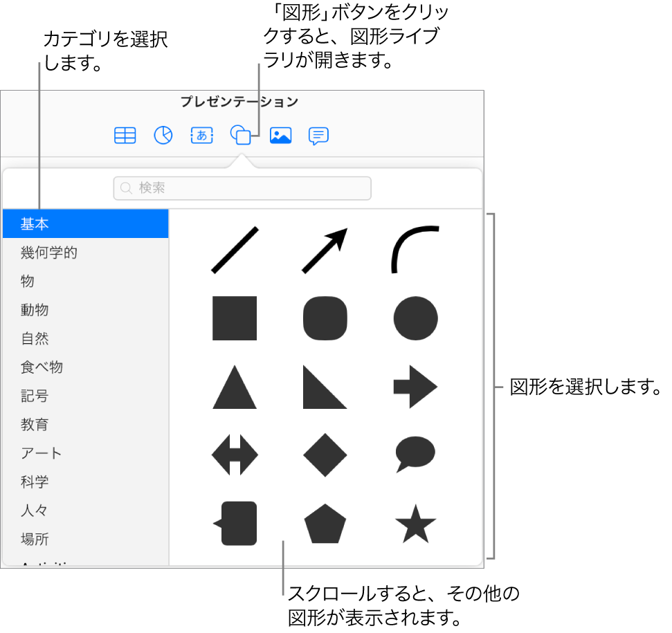Select the speech bubble shape
Viewport: 672px width, 633px height.
[x=415, y=455]
